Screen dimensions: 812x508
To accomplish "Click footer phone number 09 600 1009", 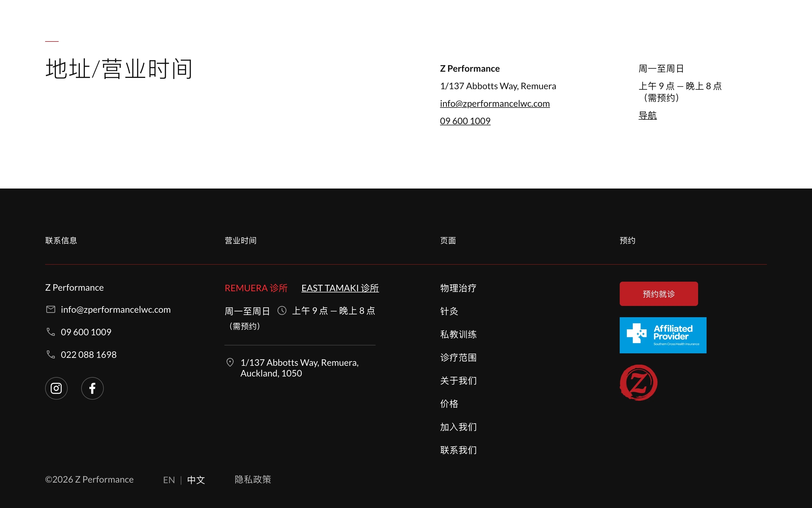I will pyautogui.click(x=86, y=332).
